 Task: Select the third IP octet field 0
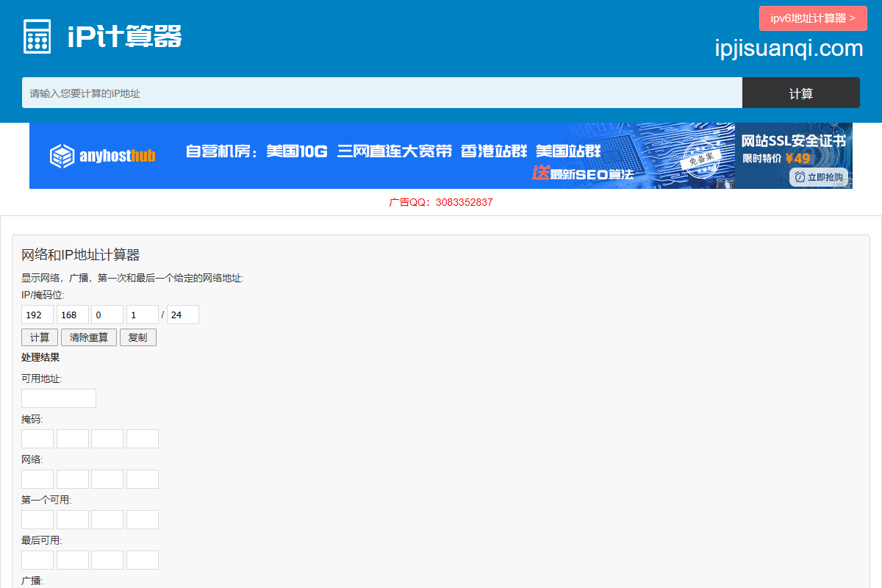coord(107,315)
